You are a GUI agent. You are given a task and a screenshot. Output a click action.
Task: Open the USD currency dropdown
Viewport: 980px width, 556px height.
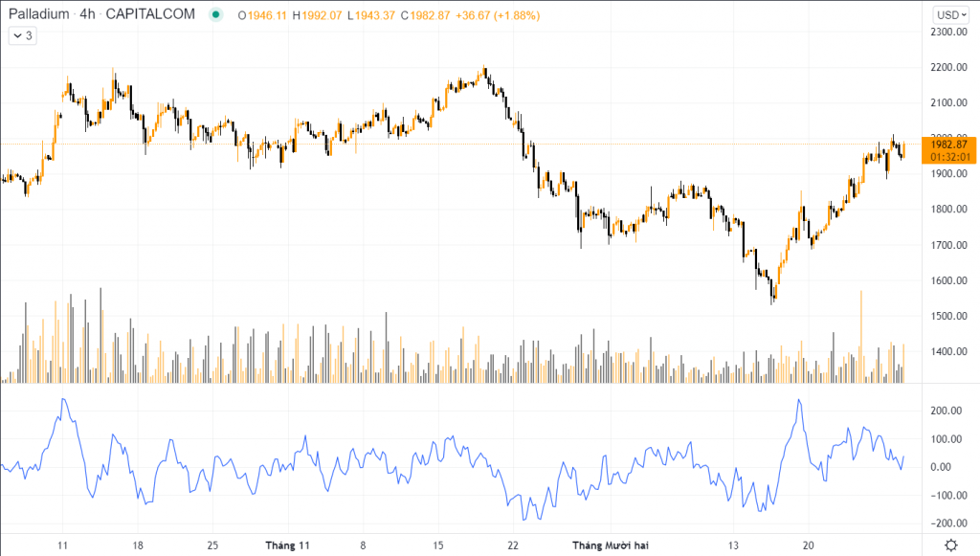coord(947,14)
